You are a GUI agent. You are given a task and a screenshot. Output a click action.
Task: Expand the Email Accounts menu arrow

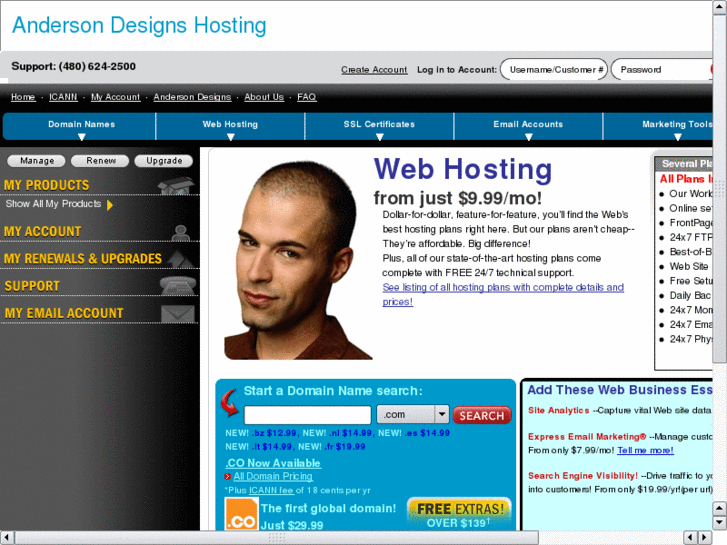click(529, 137)
